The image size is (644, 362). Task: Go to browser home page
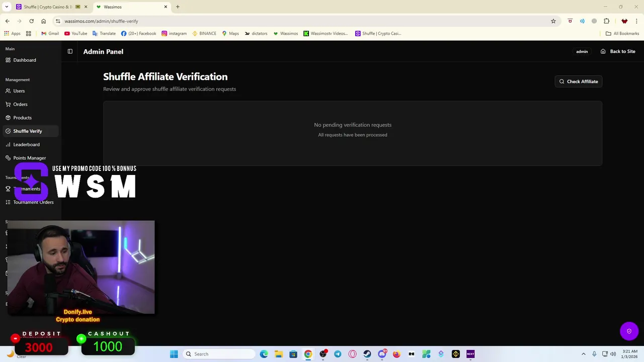(43, 21)
